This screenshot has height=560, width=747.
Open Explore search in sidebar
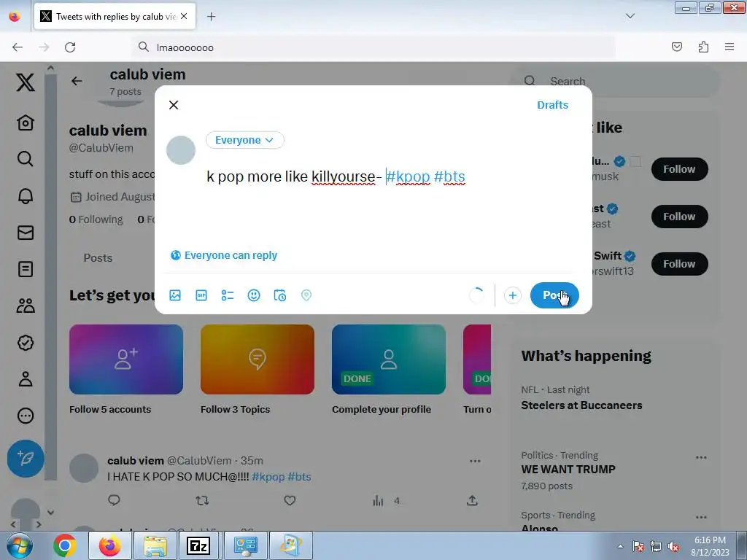(26, 158)
